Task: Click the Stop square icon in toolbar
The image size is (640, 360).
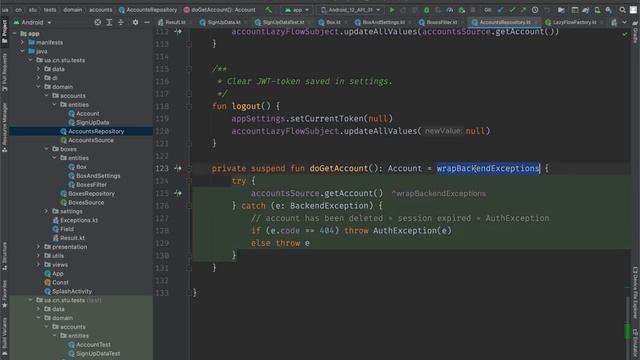Action: (x=473, y=10)
